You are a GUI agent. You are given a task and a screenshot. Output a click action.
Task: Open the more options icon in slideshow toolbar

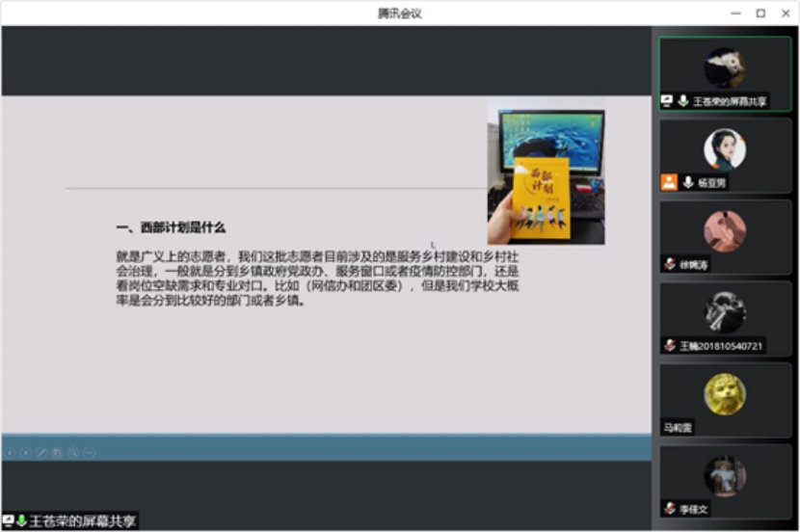click(89, 452)
